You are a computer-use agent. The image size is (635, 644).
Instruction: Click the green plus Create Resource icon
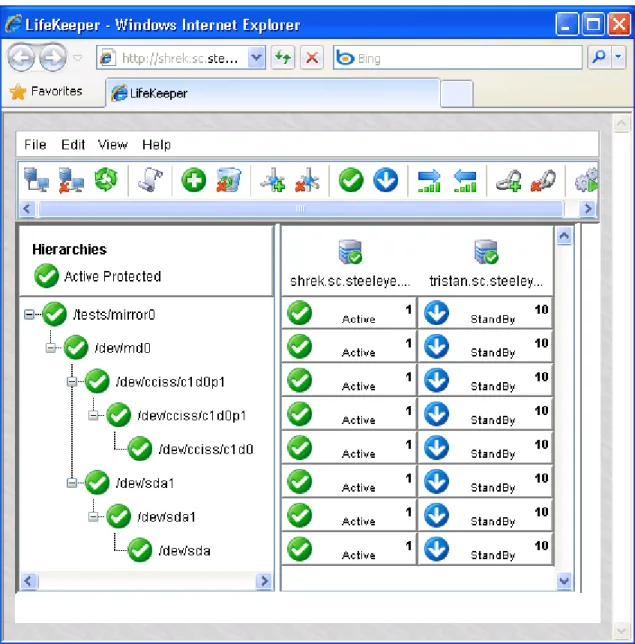point(193,180)
